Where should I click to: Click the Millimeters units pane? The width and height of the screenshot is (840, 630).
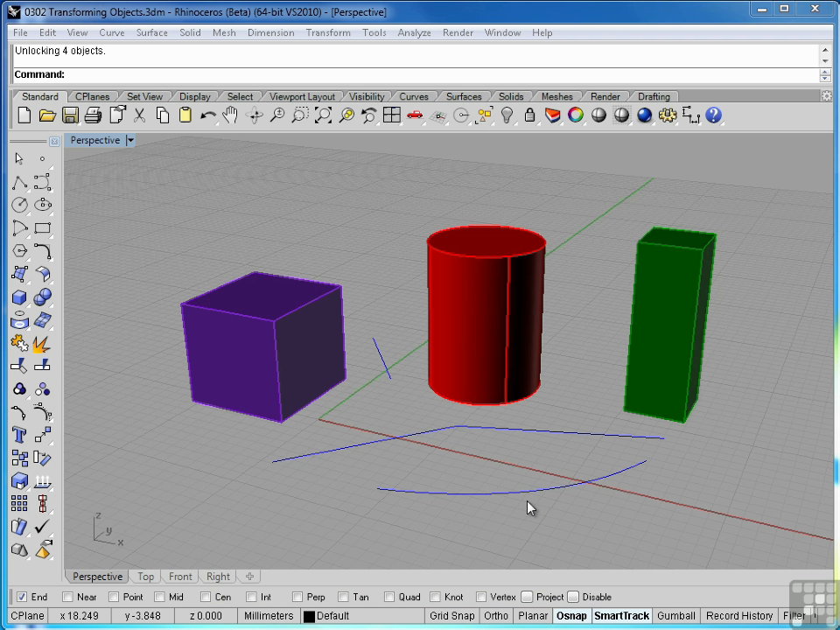(269, 616)
